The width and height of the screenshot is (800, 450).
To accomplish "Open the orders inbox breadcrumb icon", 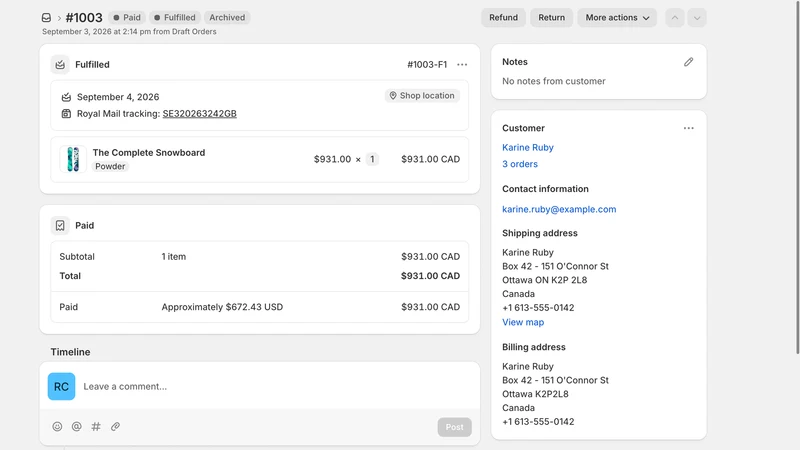I will click(46, 18).
